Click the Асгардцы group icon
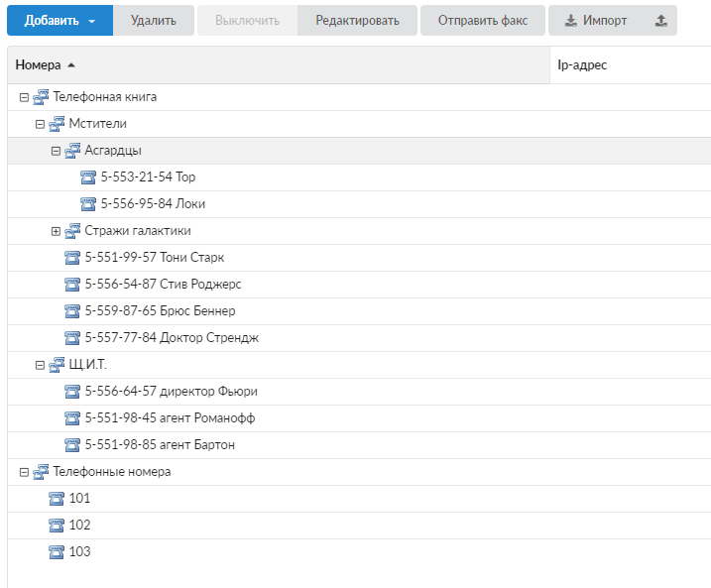 [x=72, y=151]
